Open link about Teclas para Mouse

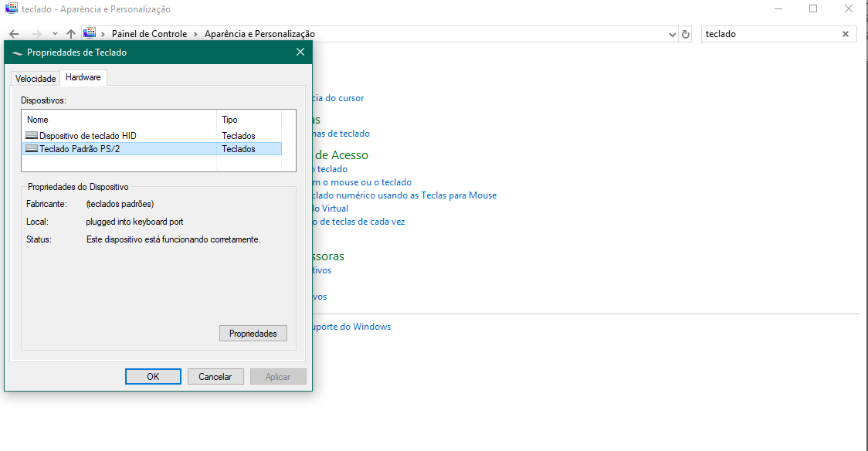click(x=405, y=195)
